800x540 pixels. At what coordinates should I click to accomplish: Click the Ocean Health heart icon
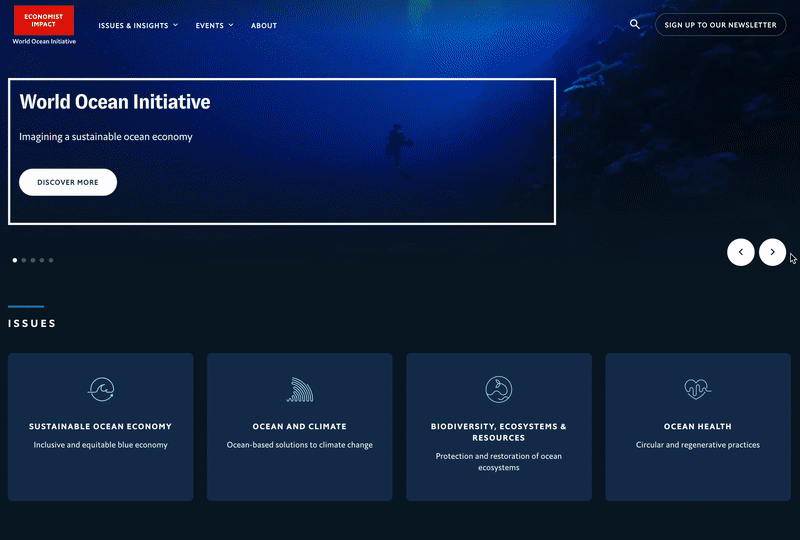click(x=697, y=389)
